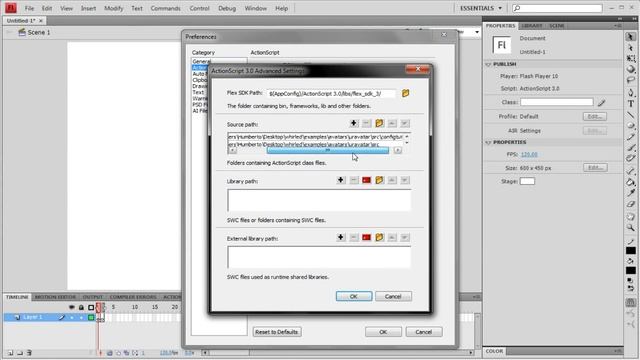This screenshot has height=360, width=640.
Task: Select the Text tool
Action: click(x=631, y=104)
